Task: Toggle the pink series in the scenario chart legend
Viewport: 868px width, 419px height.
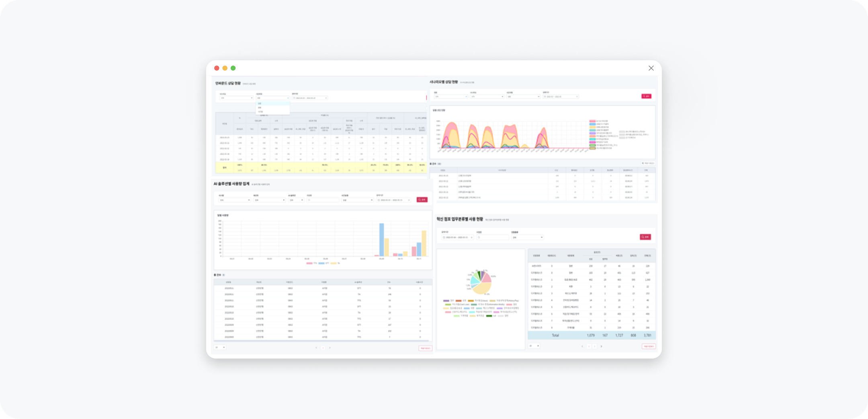Action: coord(592,121)
